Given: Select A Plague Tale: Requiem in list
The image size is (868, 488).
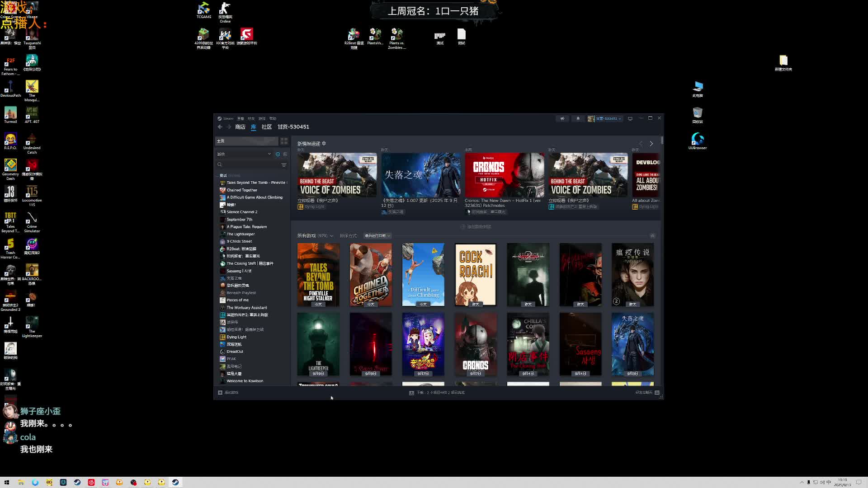Looking at the screenshot, I should point(247,227).
